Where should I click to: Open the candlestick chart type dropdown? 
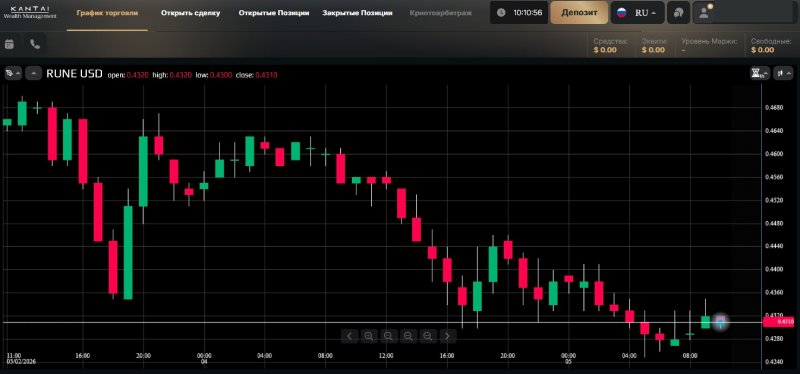click(x=783, y=73)
